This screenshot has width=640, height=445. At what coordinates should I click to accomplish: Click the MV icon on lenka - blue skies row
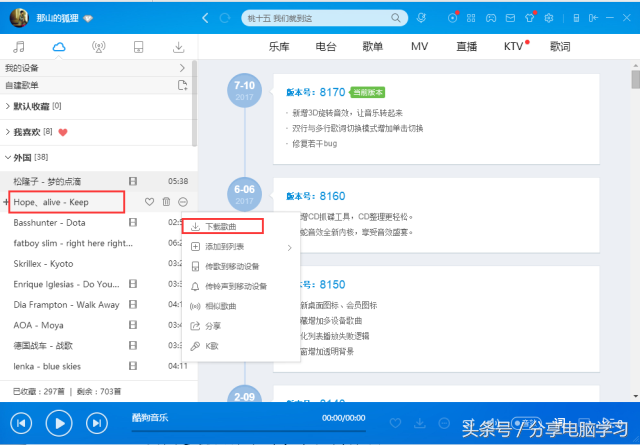click(x=133, y=366)
